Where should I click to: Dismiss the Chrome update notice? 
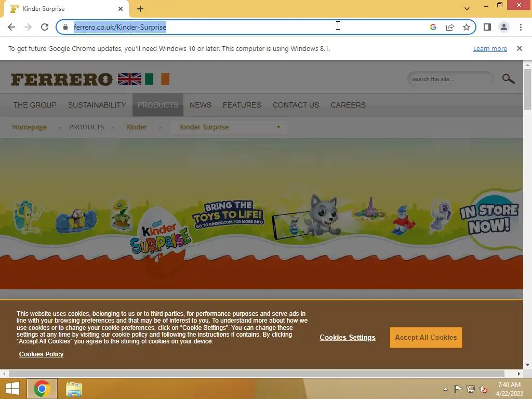(x=519, y=48)
